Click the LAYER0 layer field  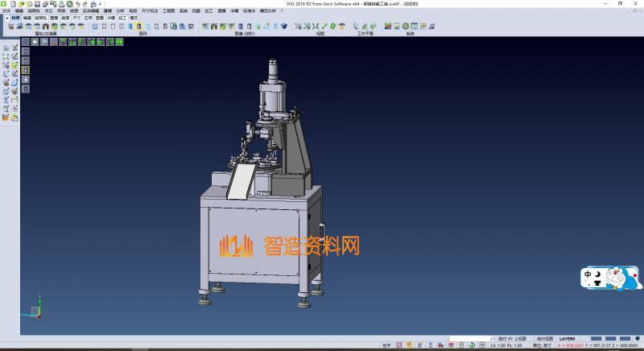tap(568, 338)
